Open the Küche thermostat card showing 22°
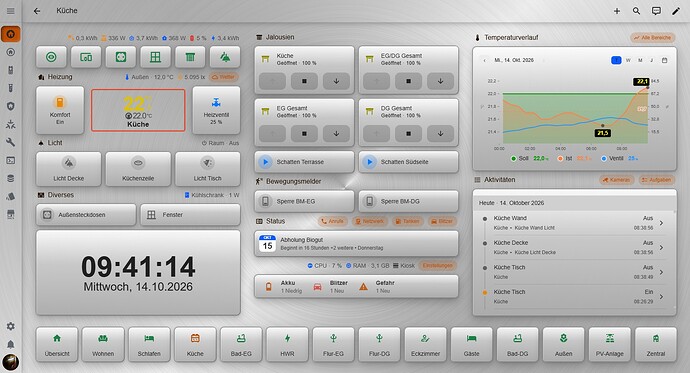Viewport: 690px width, 373px height. pos(138,110)
